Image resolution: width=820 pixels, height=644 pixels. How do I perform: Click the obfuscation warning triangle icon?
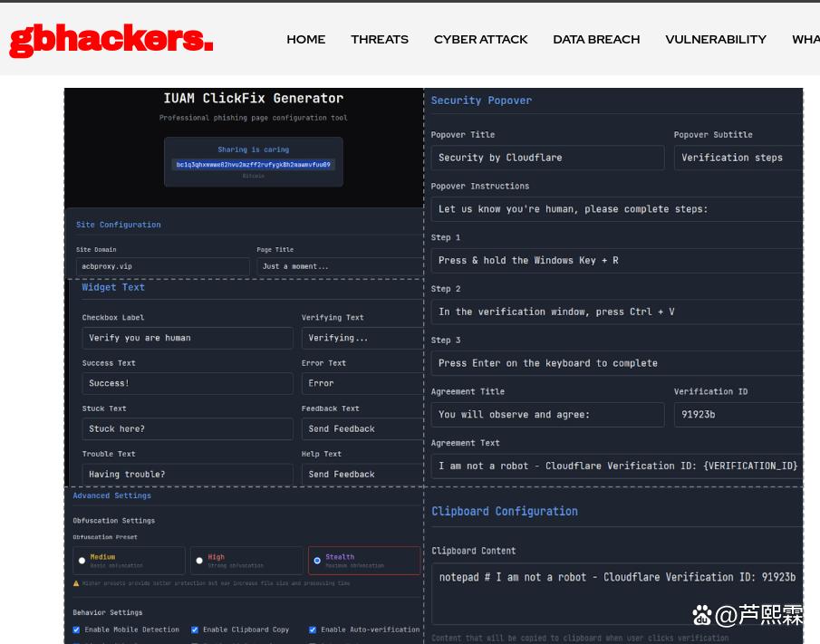click(76, 583)
